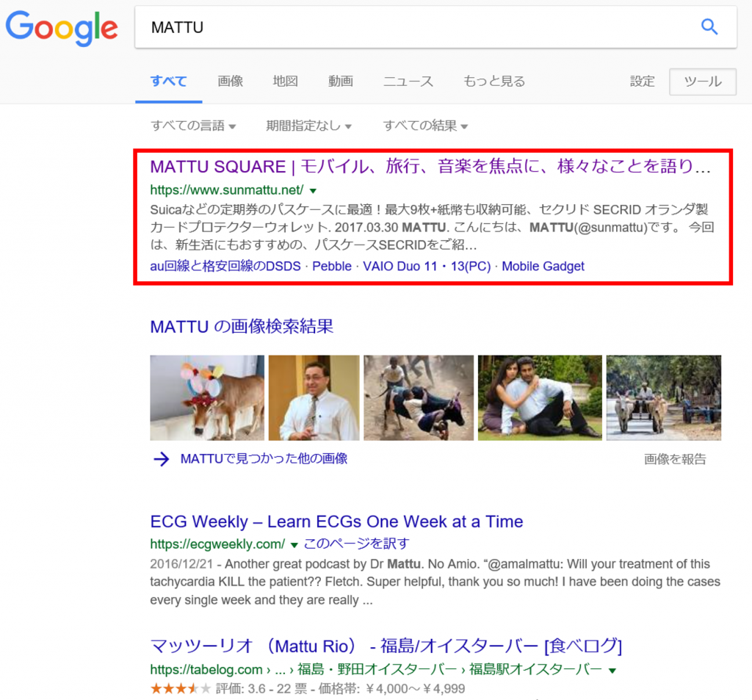Click the MATTUで見つかった他の画像 link
Viewport: 752px width, 700px height.
(x=264, y=458)
